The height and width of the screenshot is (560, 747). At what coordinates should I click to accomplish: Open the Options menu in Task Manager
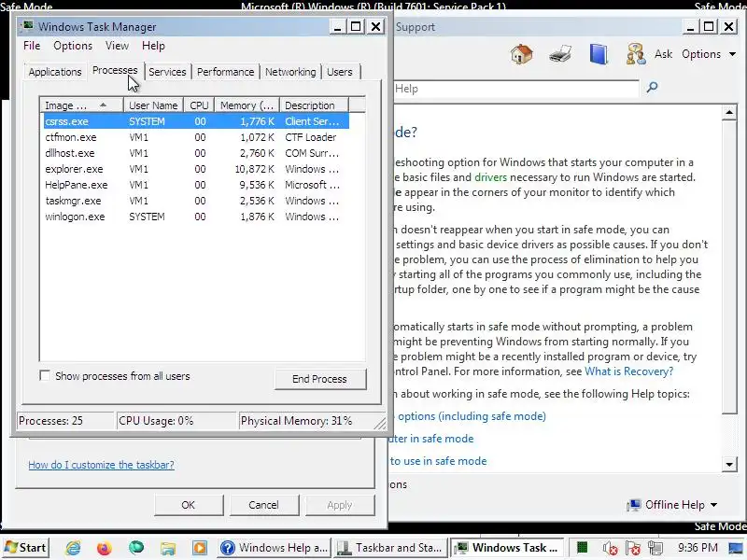coord(73,46)
